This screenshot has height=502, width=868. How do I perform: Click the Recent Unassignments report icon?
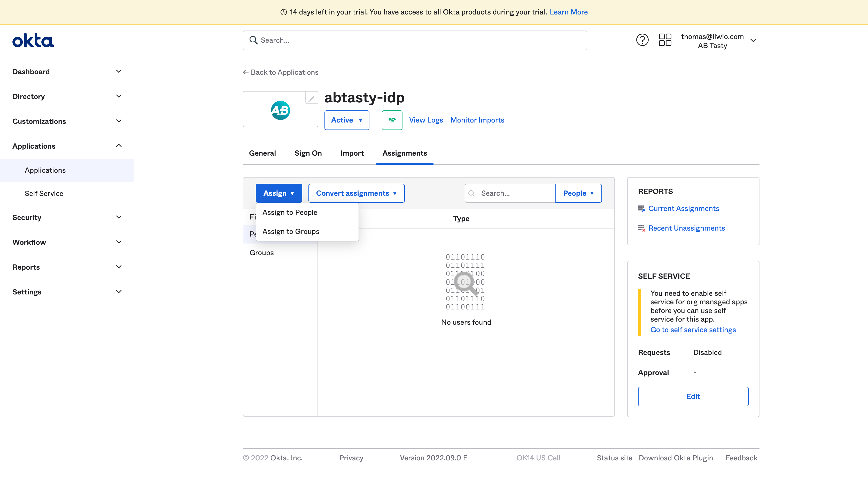pyautogui.click(x=641, y=228)
